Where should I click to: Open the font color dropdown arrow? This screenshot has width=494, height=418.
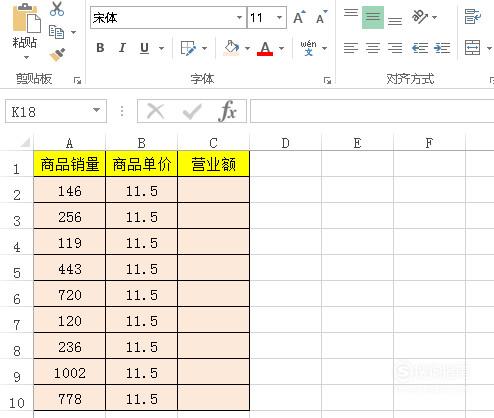point(281,48)
